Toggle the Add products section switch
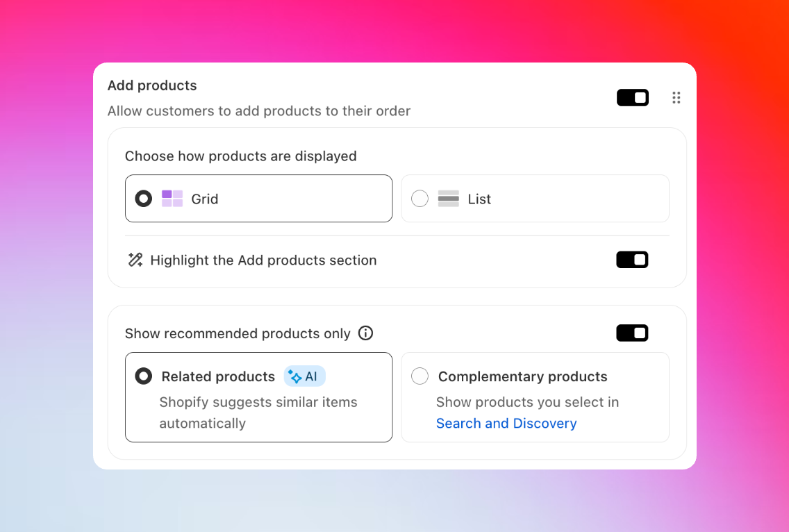The height and width of the screenshot is (532, 789). pyautogui.click(x=632, y=97)
